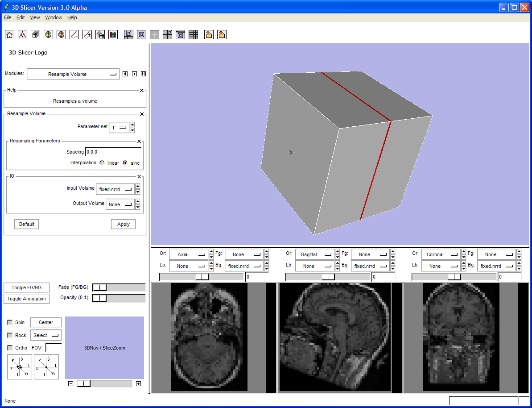Click the zoom-in plus icon under 3DNav

(138, 384)
